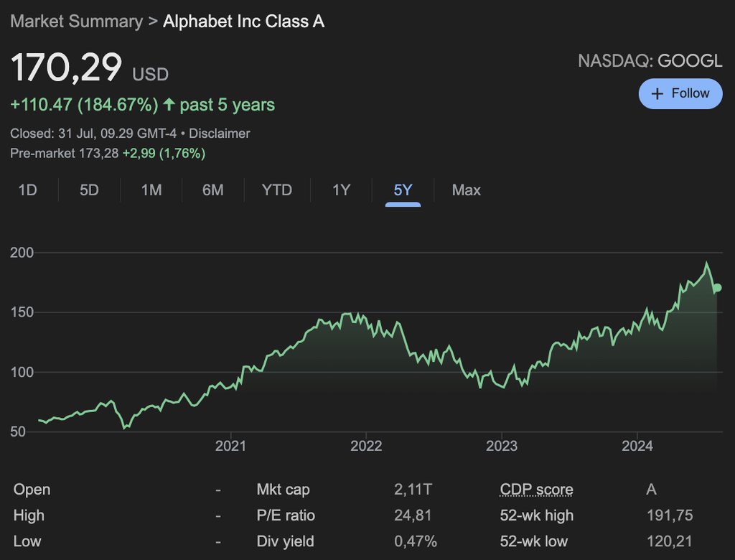Click the plus icon in Follow
The image size is (735, 560).
click(657, 94)
